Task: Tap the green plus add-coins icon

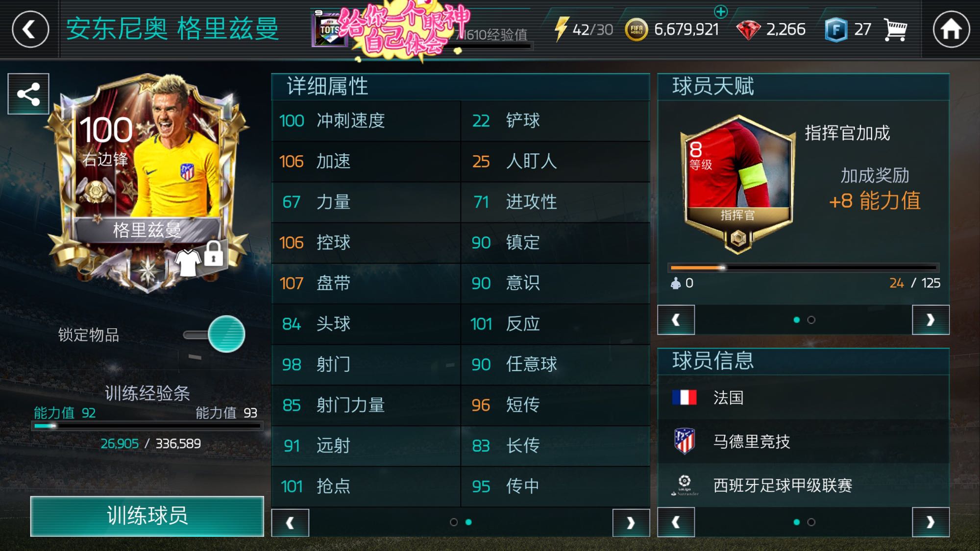Action: pos(720,11)
